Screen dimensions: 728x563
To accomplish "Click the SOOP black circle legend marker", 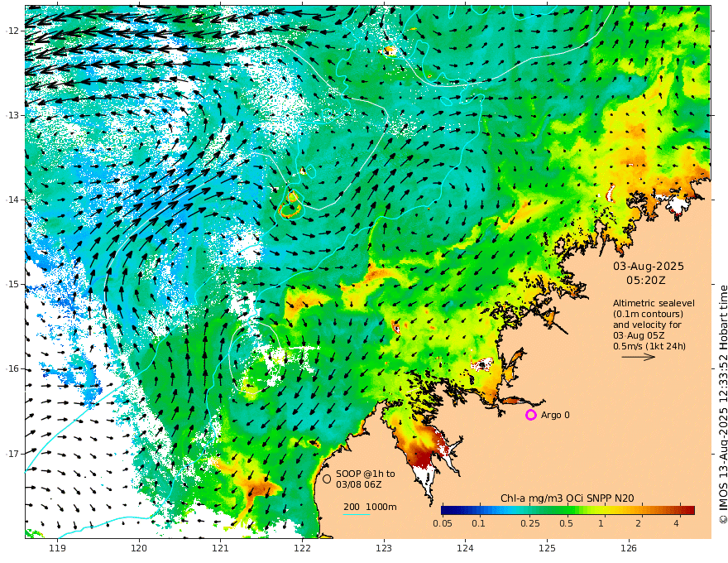I will click(327, 479).
